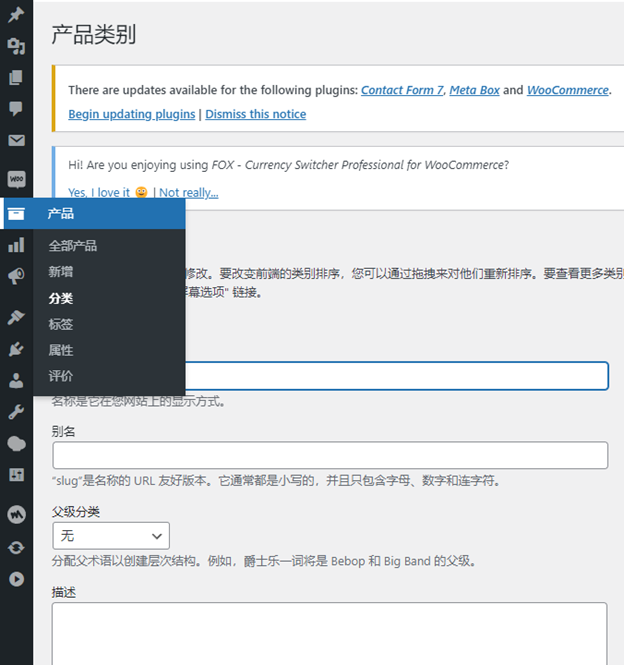Open 新增 submenu item
The image size is (624, 665).
click(x=61, y=272)
